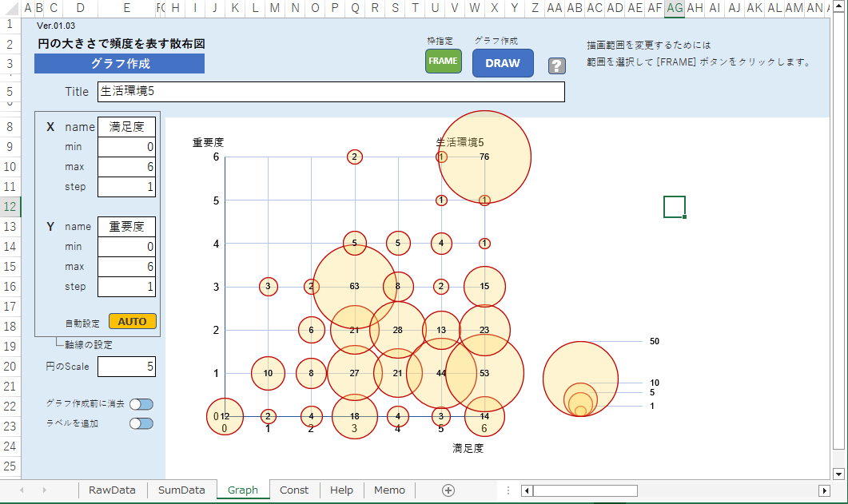Viewport: 848px width, 504px height.
Task: Open the Const sheet tab
Action: click(x=293, y=490)
